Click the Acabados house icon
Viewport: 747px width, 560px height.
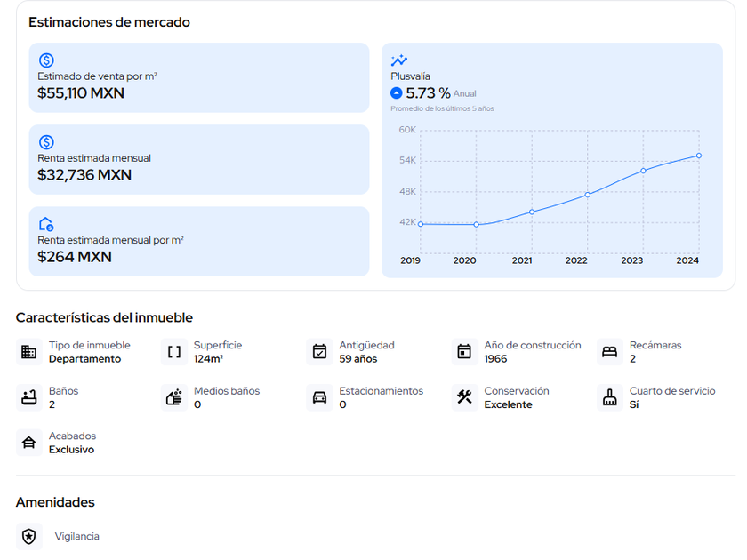pyautogui.click(x=28, y=443)
